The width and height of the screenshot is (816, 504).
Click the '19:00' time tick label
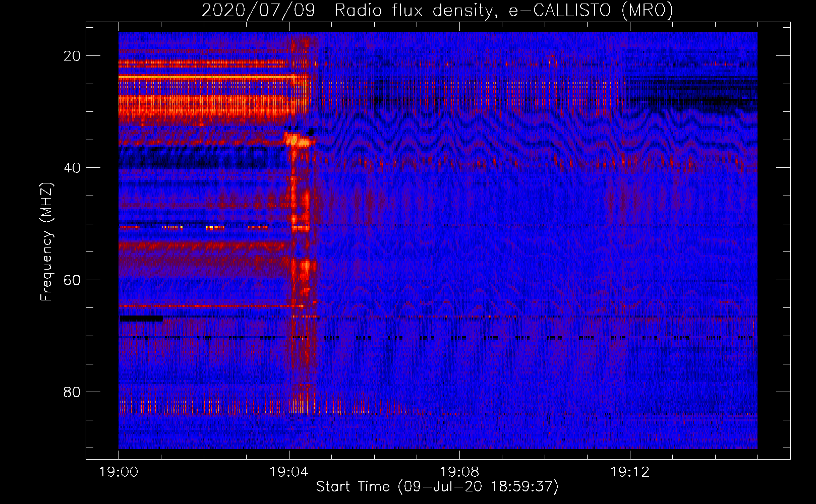(x=119, y=472)
